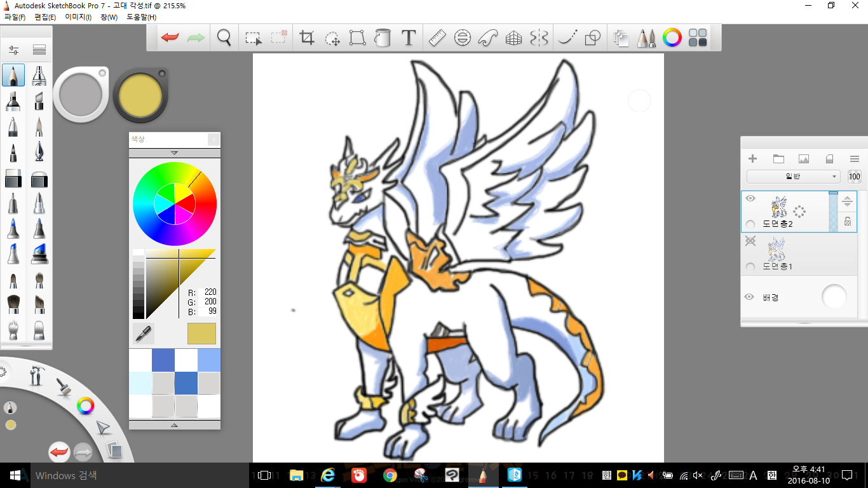
Task: Open lagoon brush icon
Action: tap(62, 386)
